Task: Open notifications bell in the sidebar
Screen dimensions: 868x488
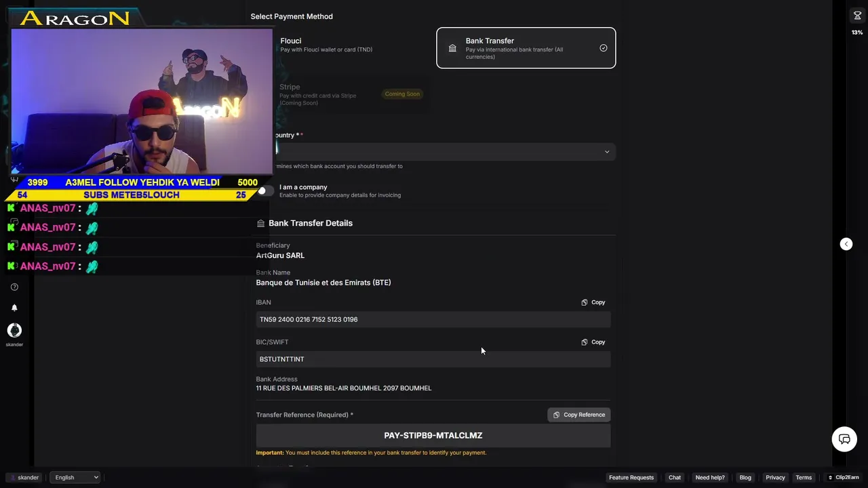Action: click(x=14, y=308)
